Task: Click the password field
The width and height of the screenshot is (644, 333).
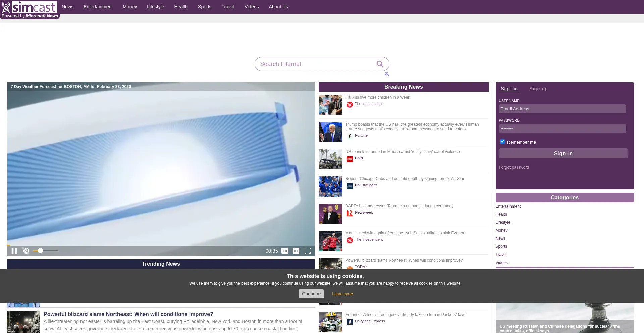Action: click(x=562, y=129)
